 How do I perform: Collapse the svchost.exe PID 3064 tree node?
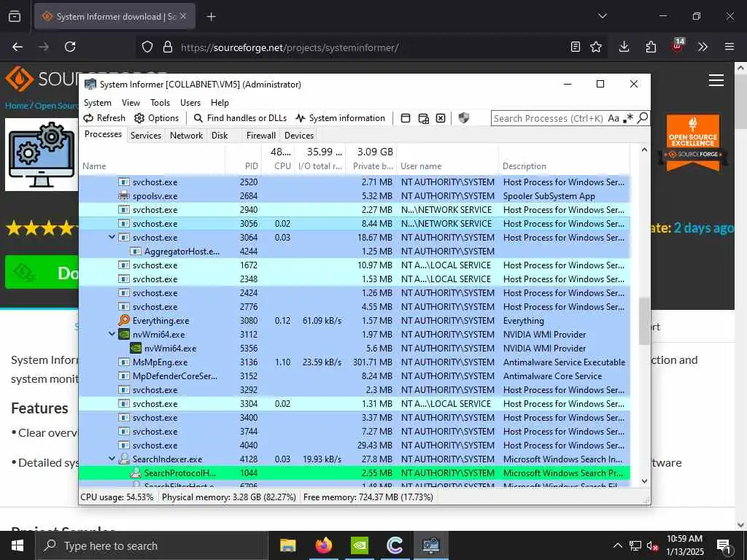(x=112, y=237)
